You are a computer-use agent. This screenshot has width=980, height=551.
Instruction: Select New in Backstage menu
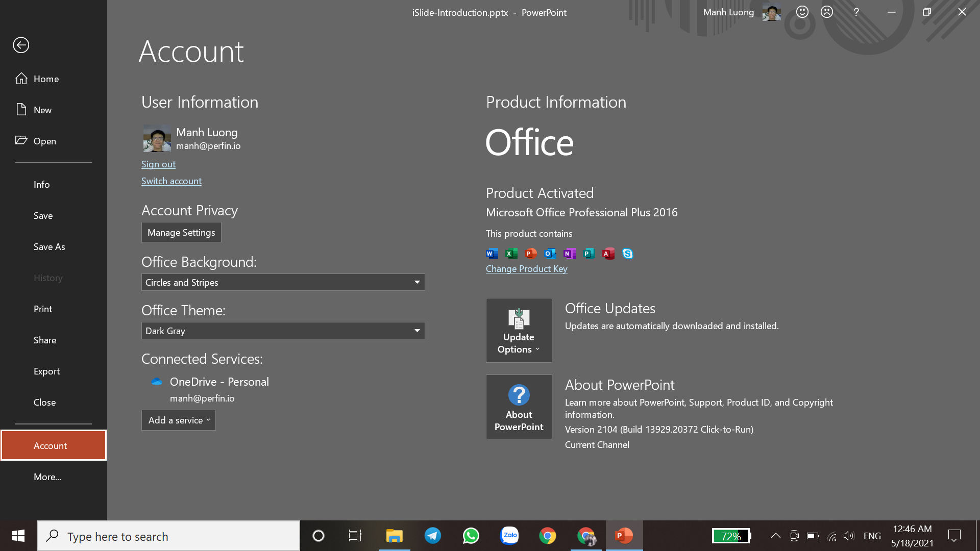pos(54,110)
